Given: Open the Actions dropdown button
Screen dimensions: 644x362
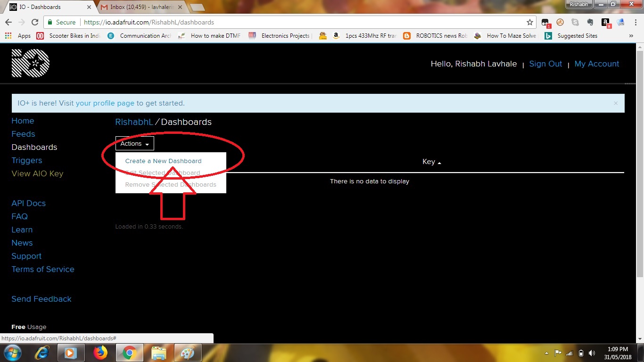Looking at the screenshot, I should [x=135, y=144].
